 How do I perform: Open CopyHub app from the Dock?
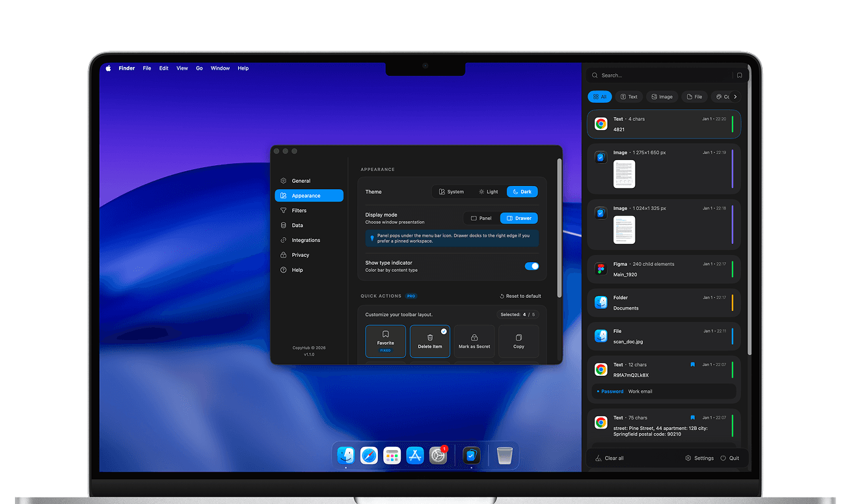[x=472, y=455]
